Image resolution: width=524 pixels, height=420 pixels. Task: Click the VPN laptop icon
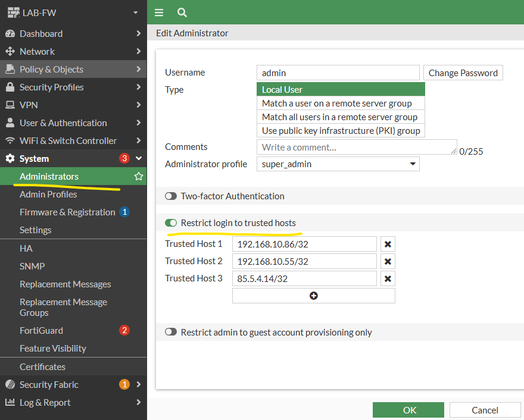tap(10, 105)
